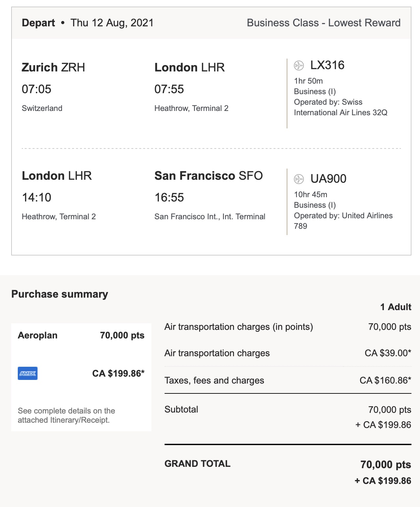420x507 pixels.
Task: Click the Aeroplan payment row label
Action: (38, 335)
